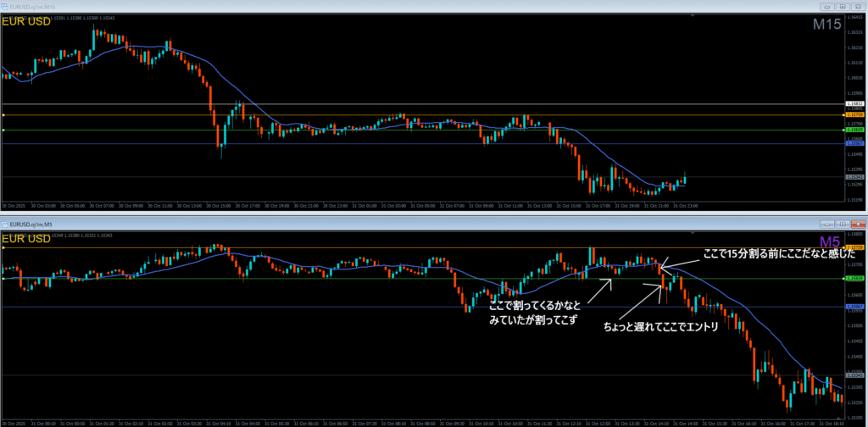Click the 31 Oct 23:00 time label in M15

685,206
